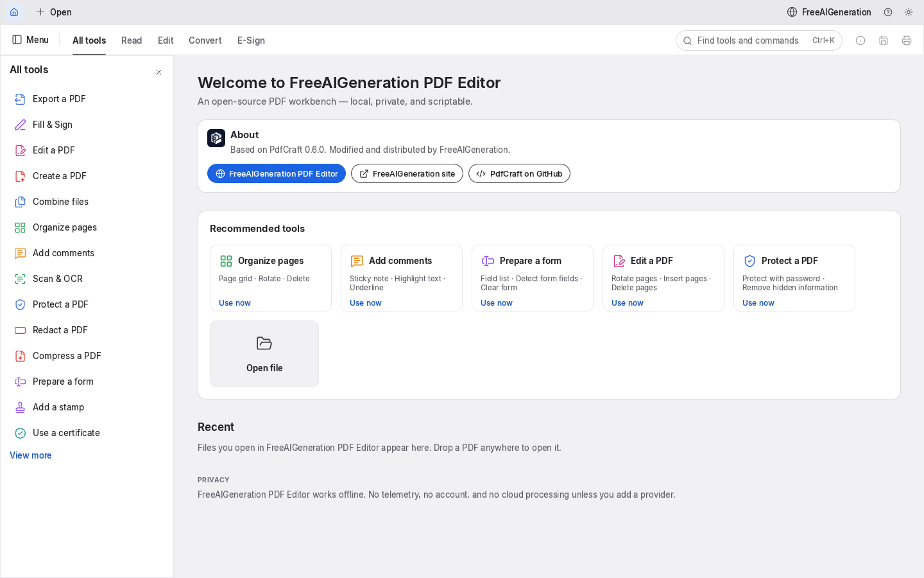Open Organize pages from the sidebar

click(x=87, y=227)
